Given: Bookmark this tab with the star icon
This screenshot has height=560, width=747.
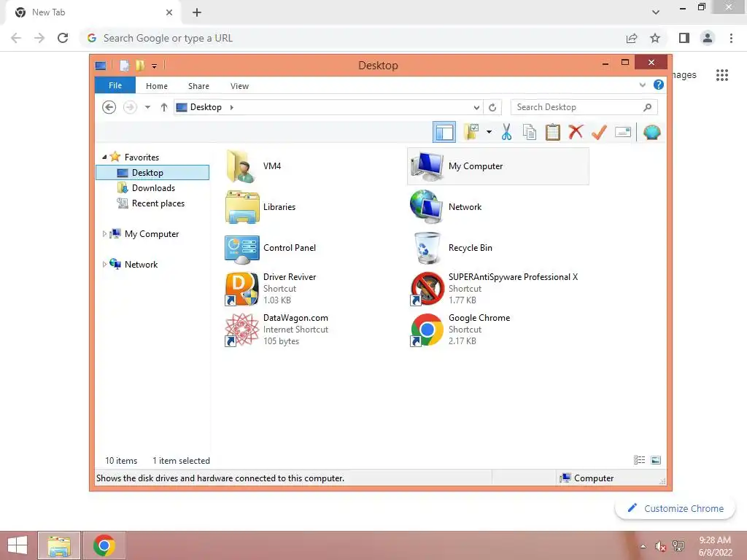Looking at the screenshot, I should [x=655, y=38].
